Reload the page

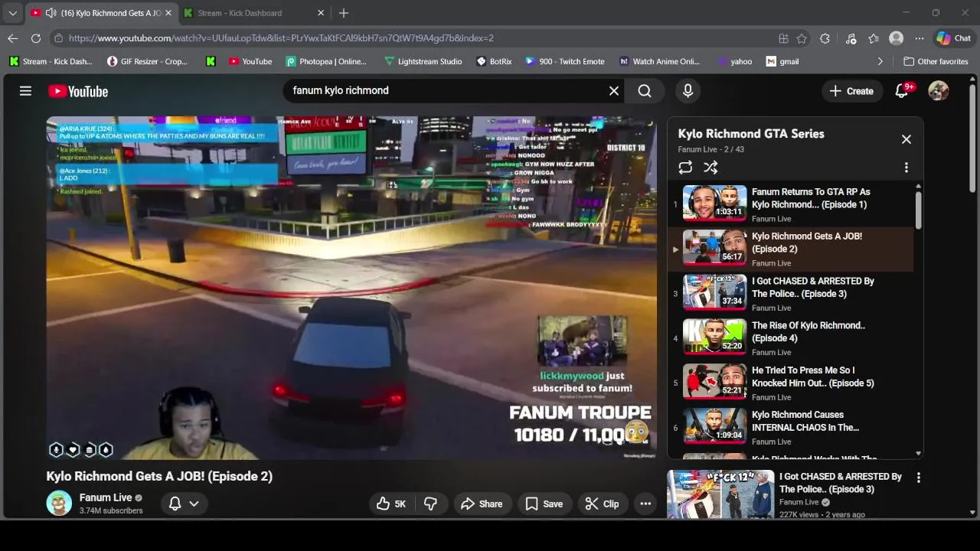[36, 38]
